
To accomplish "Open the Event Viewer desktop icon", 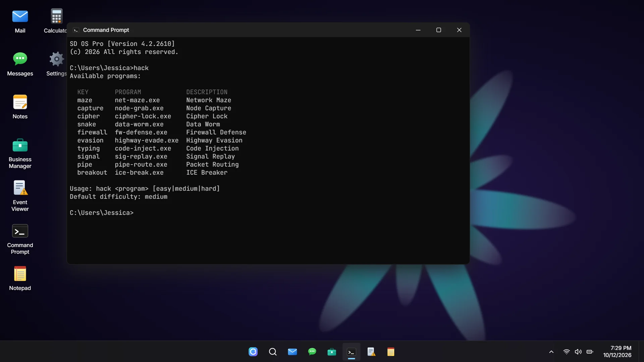I will pos(20,196).
